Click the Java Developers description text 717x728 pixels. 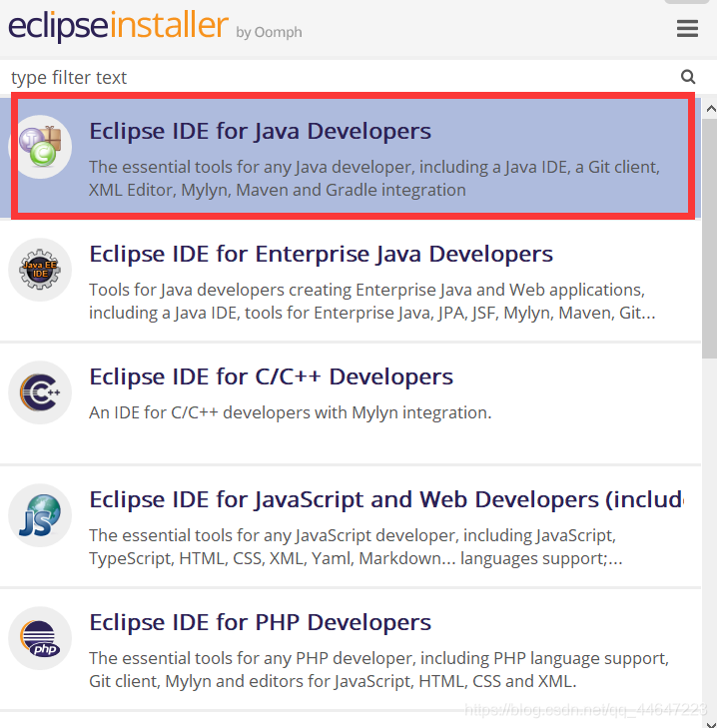pyautogui.click(x=374, y=179)
